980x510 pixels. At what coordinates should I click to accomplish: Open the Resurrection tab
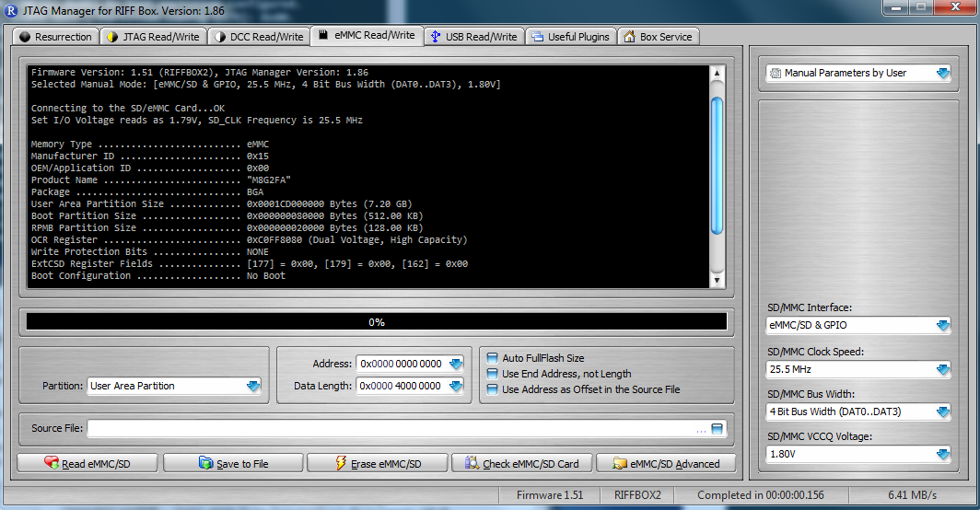point(55,37)
